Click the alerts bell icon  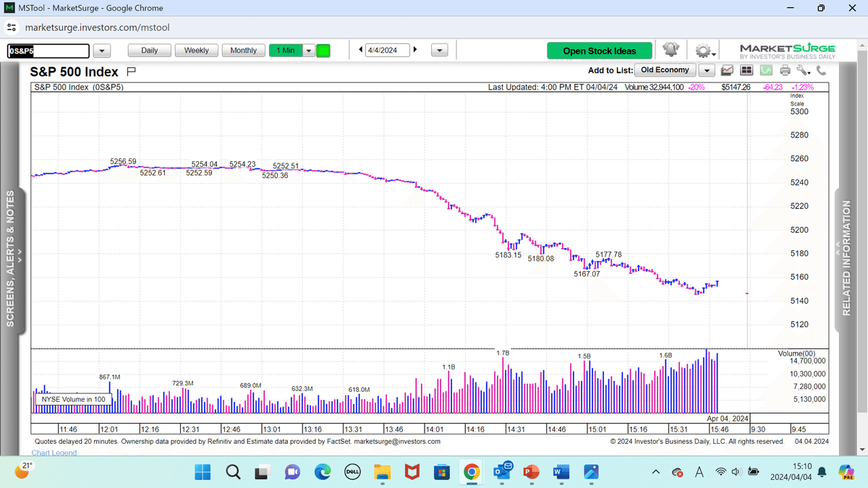671,50
